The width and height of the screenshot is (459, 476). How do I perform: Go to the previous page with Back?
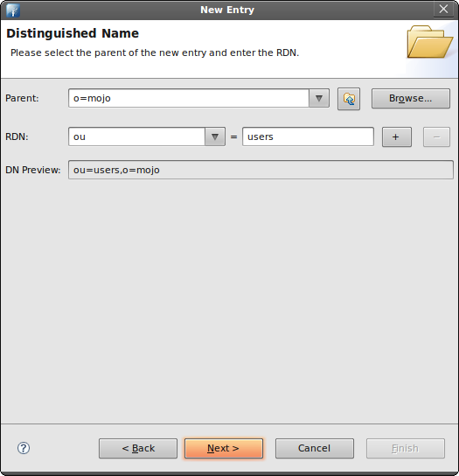point(138,448)
